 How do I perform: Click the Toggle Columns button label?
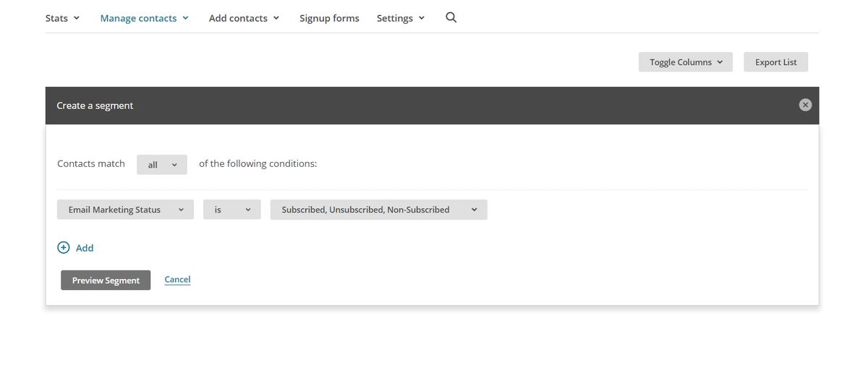point(680,62)
